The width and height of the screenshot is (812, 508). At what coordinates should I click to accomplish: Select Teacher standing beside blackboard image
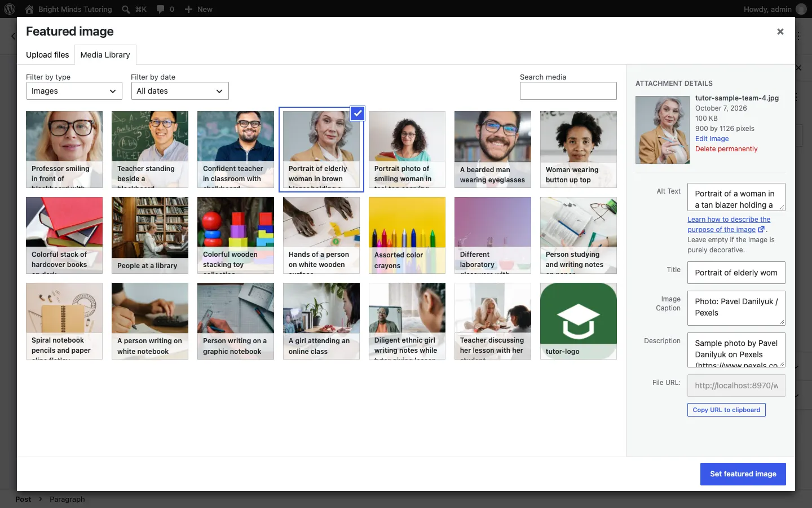pyautogui.click(x=150, y=150)
